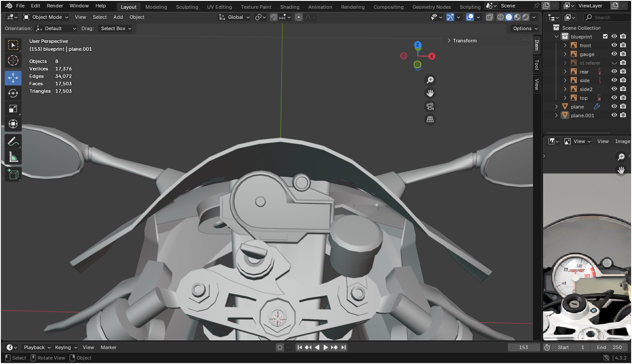
Task: Click the viewport pan hand icon
Action: point(430,93)
